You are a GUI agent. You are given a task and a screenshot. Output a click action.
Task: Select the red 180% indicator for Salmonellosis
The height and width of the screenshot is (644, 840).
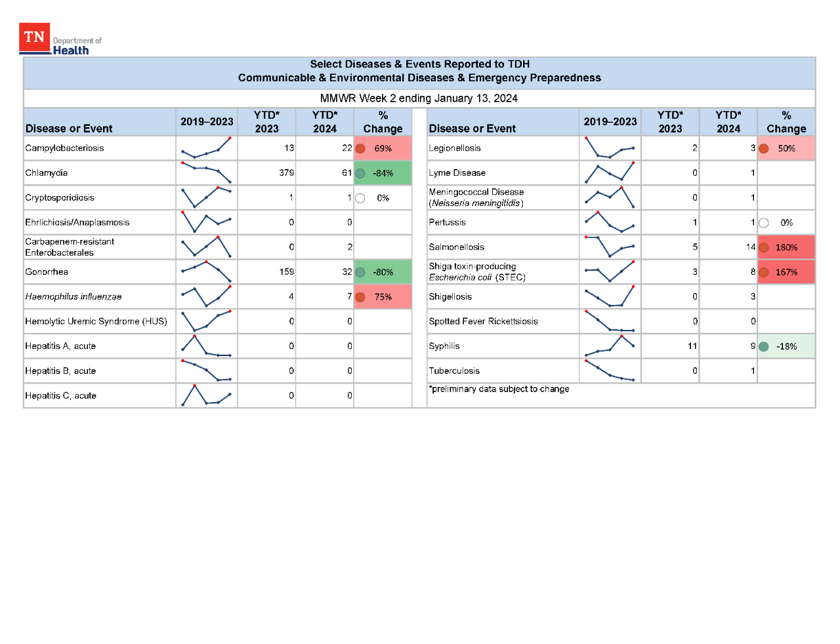763,247
